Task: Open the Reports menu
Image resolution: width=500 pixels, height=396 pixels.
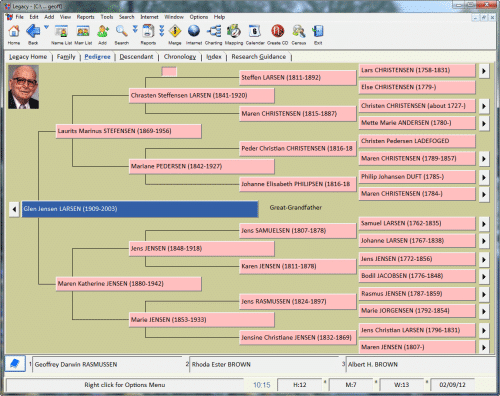Action: [86, 17]
